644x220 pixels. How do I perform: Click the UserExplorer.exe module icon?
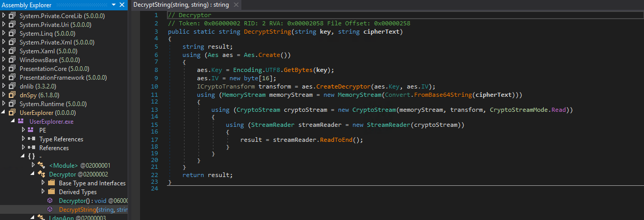[21, 122]
